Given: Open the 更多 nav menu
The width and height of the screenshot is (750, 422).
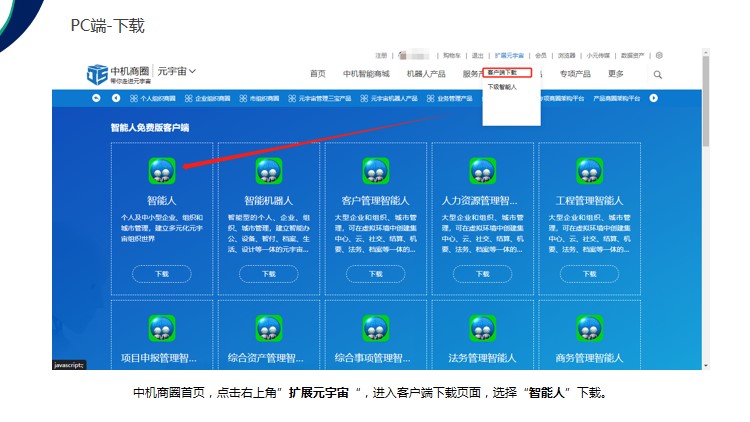Looking at the screenshot, I should point(616,74).
